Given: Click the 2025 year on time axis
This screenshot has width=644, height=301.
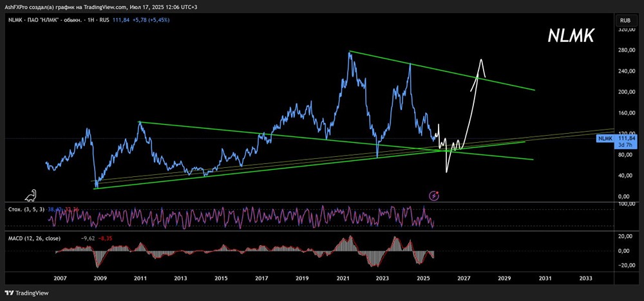Looking at the screenshot, I should (x=423, y=278).
